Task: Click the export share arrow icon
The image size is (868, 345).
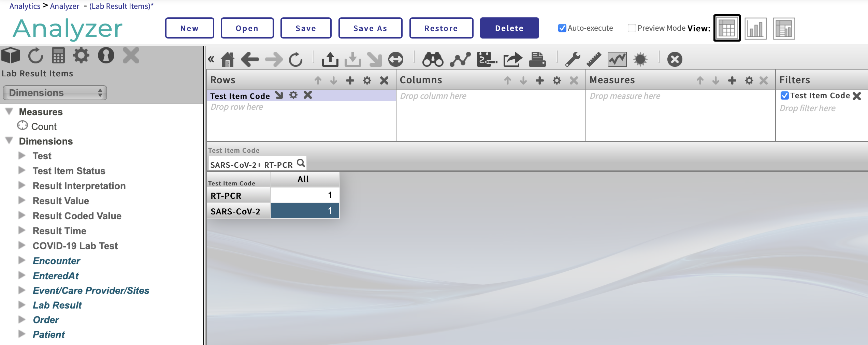Action: pos(512,59)
